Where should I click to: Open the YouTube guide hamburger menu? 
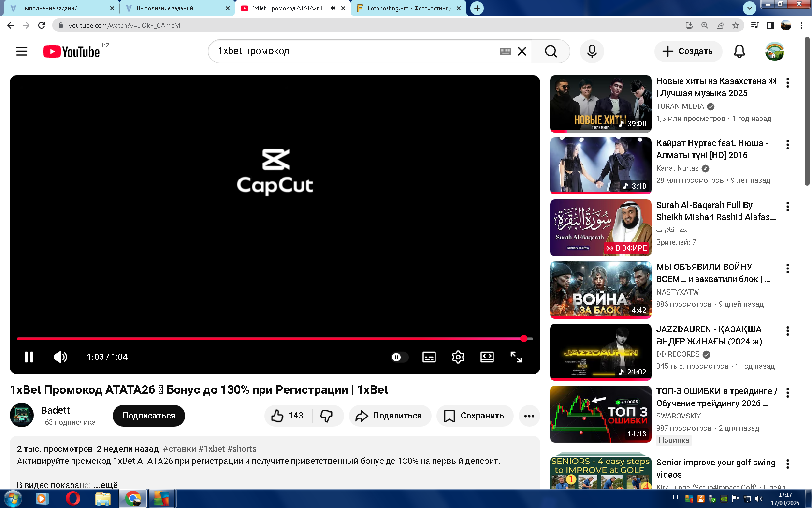coord(22,51)
